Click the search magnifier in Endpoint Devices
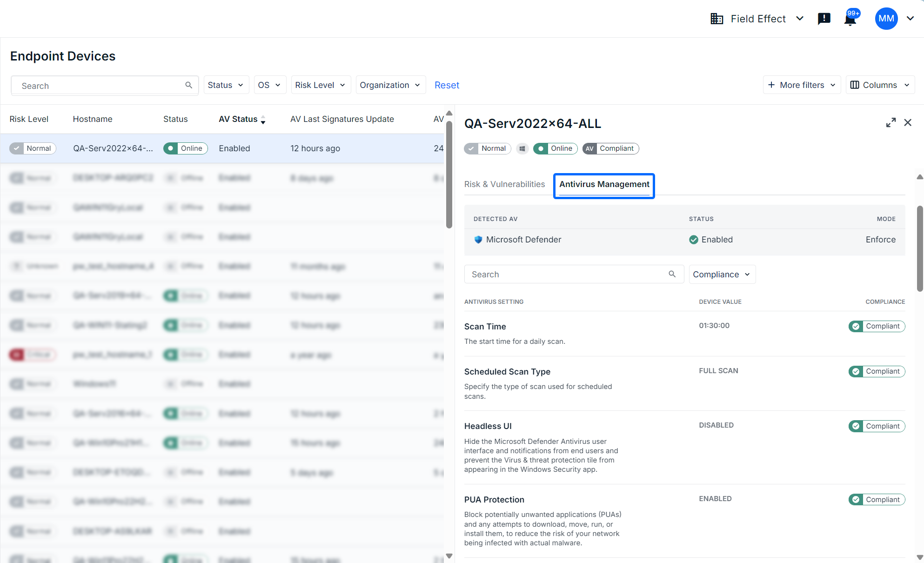The height and width of the screenshot is (563, 924). coord(188,85)
